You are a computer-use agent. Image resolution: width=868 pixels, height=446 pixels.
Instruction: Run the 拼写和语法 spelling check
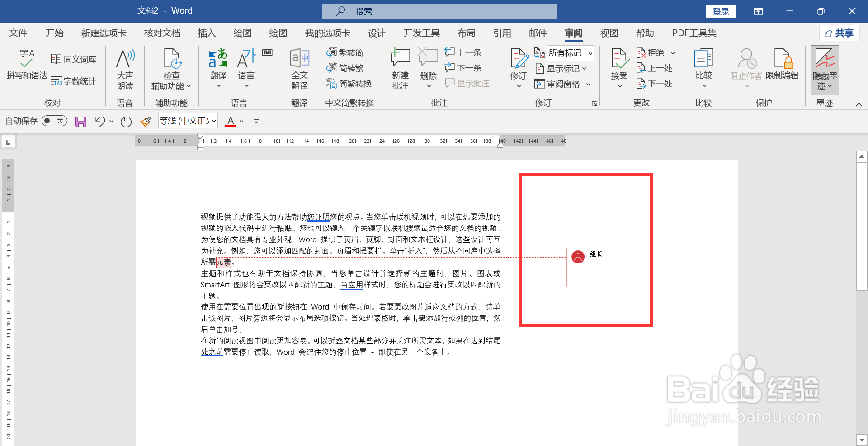point(27,64)
